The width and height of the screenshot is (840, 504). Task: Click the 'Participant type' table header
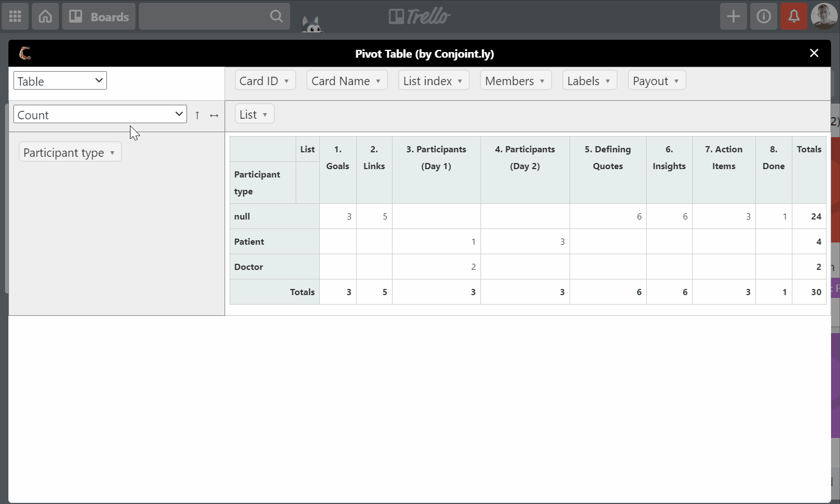tap(263, 183)
